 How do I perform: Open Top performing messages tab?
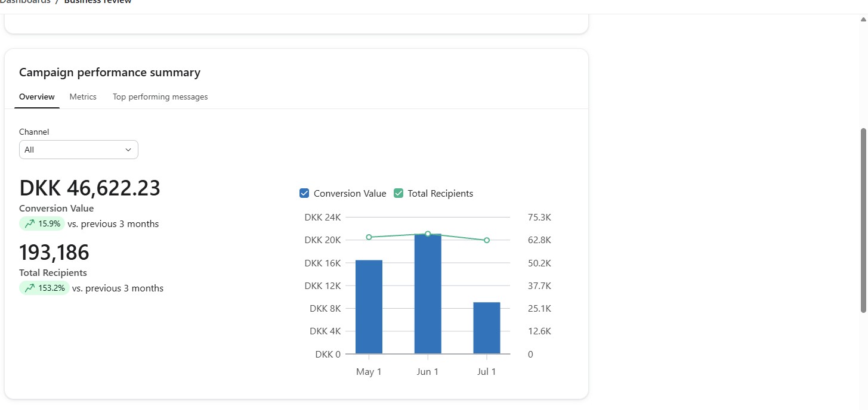pyautogui.click(x=160, y=97)
